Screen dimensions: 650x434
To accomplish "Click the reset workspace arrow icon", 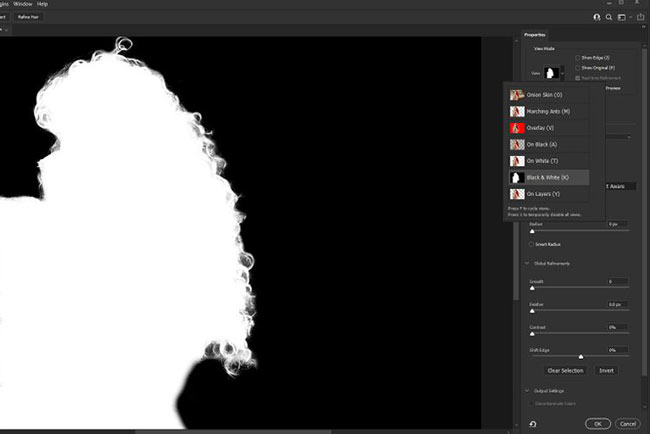I will tap(533, 424).
